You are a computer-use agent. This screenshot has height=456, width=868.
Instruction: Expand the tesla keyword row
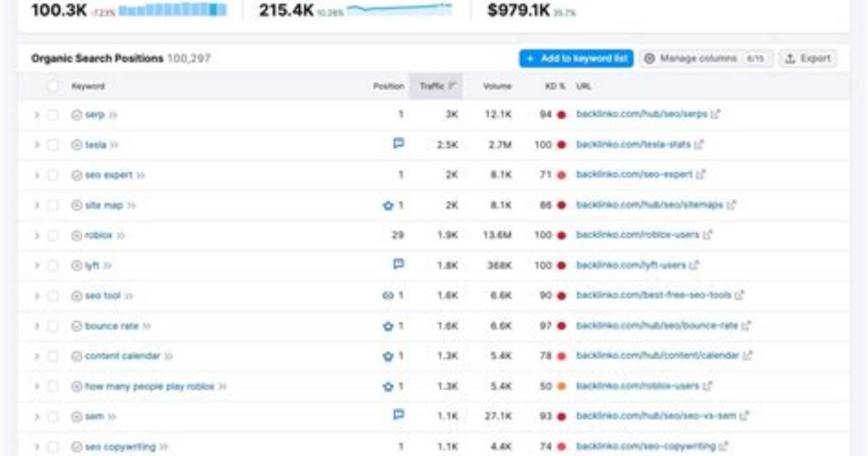click(x=36, y=145)
